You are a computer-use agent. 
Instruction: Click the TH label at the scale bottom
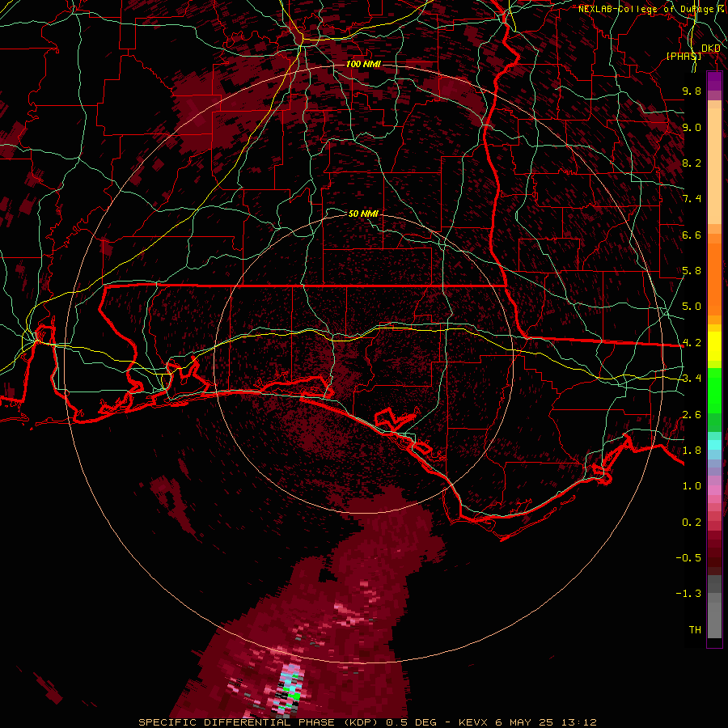(695, 630)
